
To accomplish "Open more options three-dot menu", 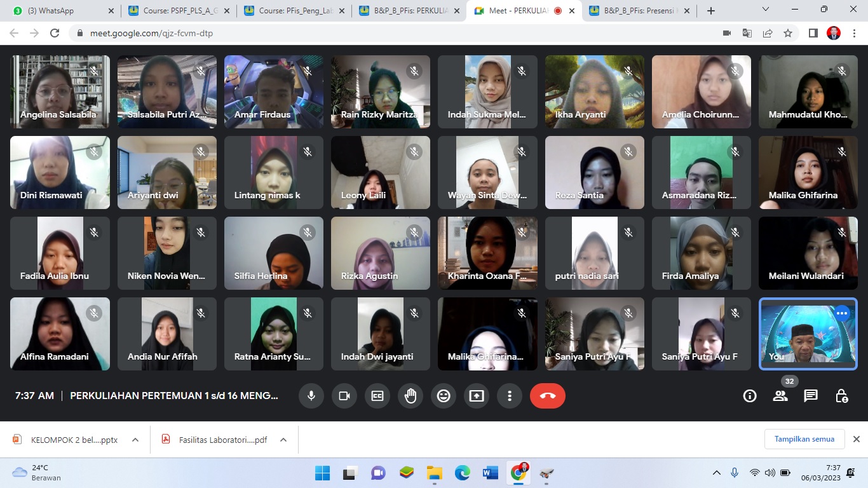I will click(510, 396).
